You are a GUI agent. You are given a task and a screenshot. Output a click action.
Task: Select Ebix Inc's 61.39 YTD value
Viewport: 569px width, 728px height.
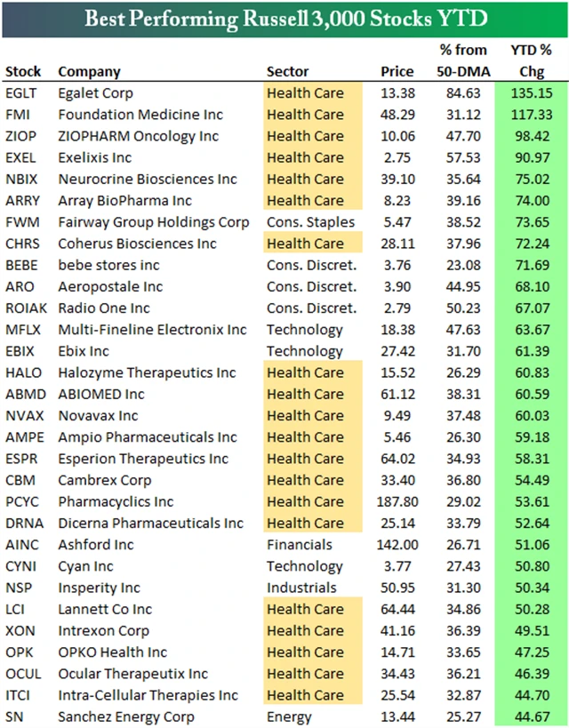pyautogui.click(x=536, y=351)
